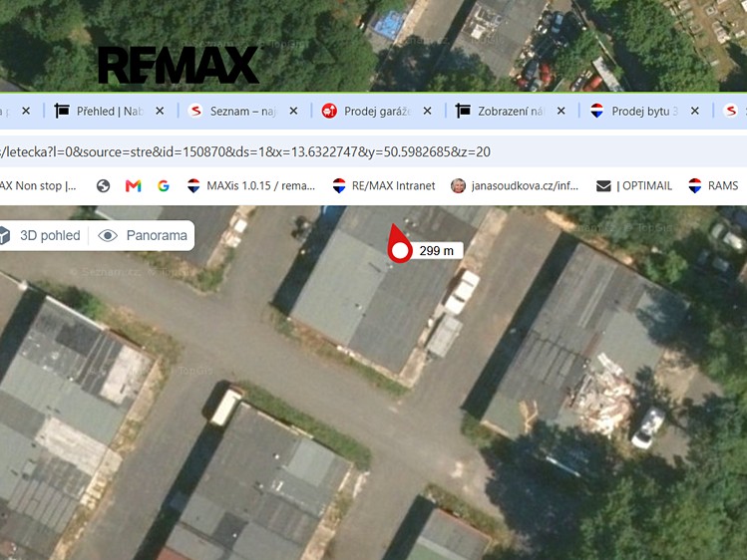Viewport: 747px width, 560px height.
Task: Open the Prodej bytu tab
Action: point(644,111)
